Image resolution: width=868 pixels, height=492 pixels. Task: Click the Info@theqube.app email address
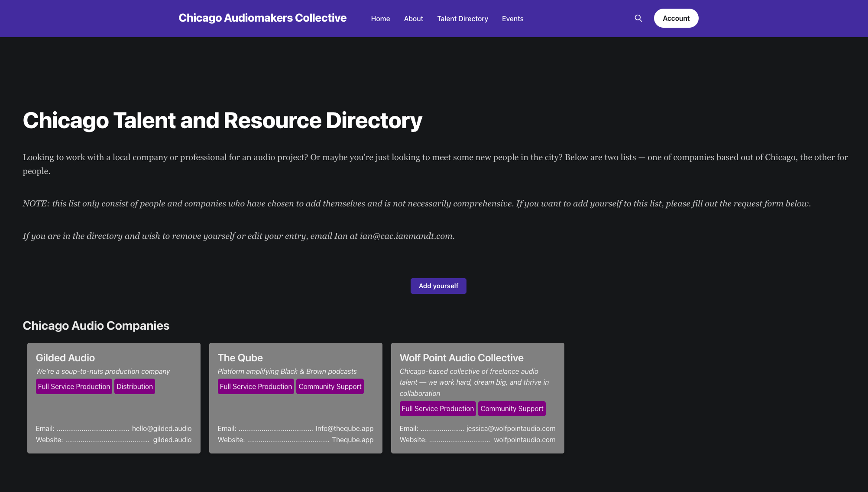point(344,428)
